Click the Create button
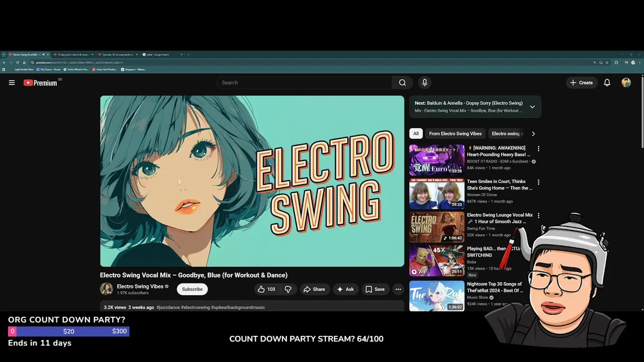 pyautogui.click(x=581, y=82)
